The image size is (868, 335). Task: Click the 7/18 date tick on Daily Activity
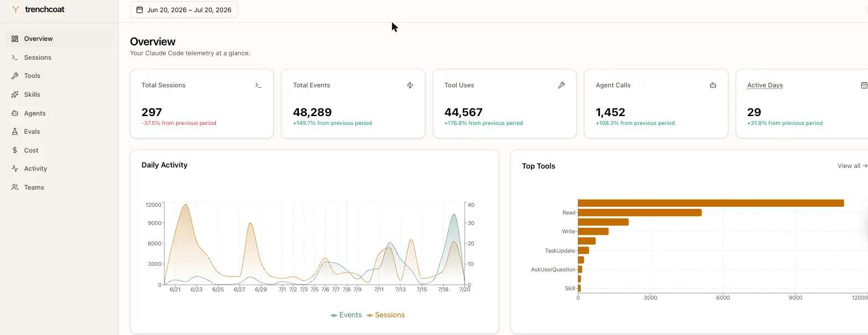tap(443, 289)
